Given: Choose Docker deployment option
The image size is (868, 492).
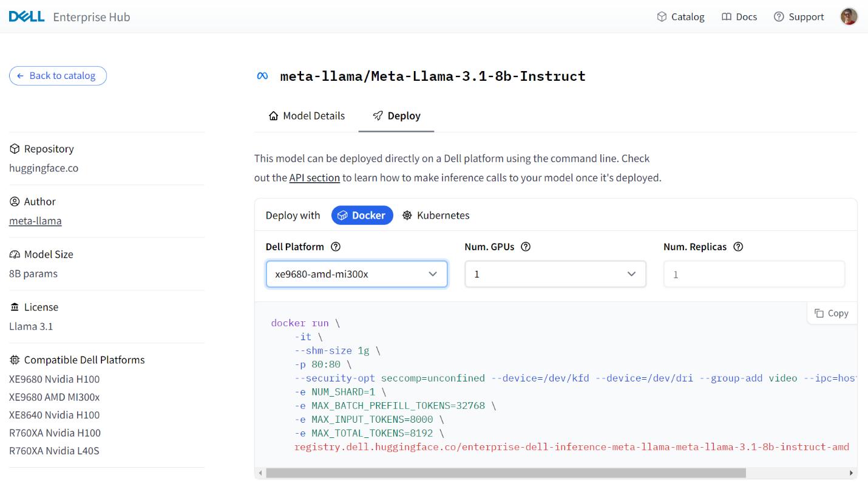Looking at the screenshot, I should pos(362,215).
